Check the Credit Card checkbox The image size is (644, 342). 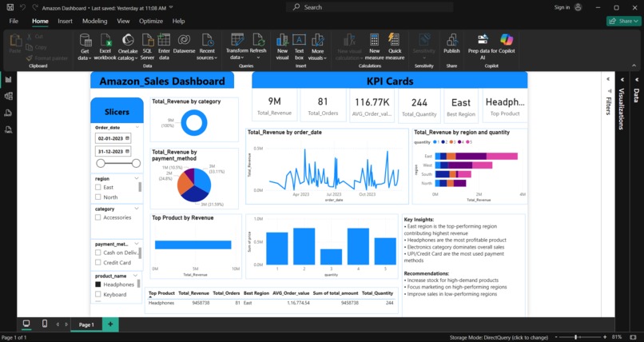click(97, 262)
